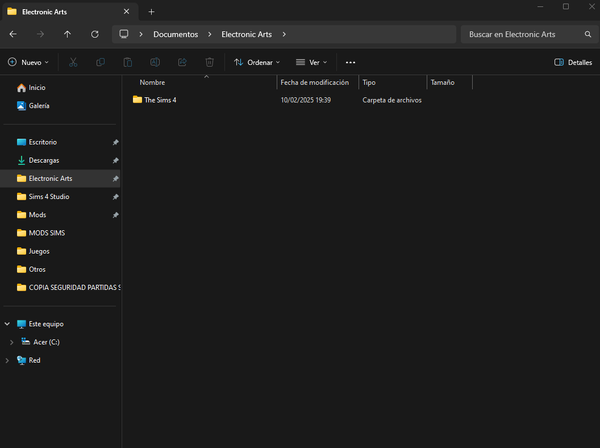Open the Ver view dropdown
The width and height of the screenshot is (600, 448).
[x=312, y=62]
